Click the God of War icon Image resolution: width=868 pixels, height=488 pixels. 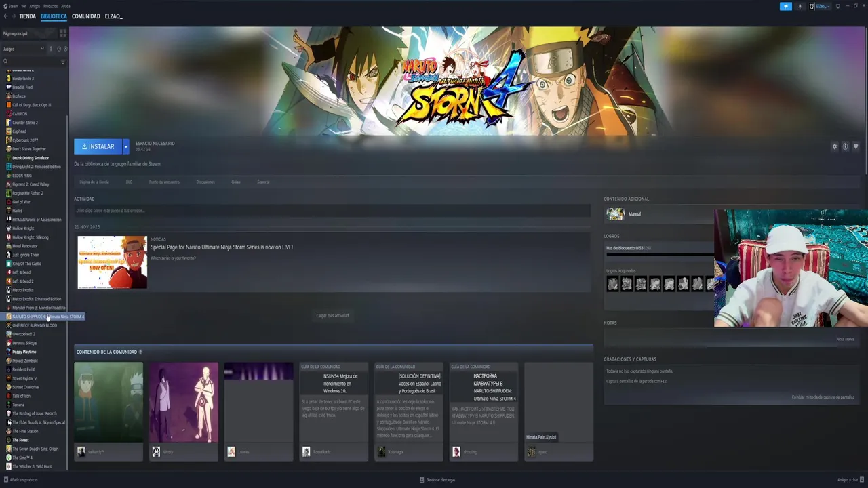point(9,202)
